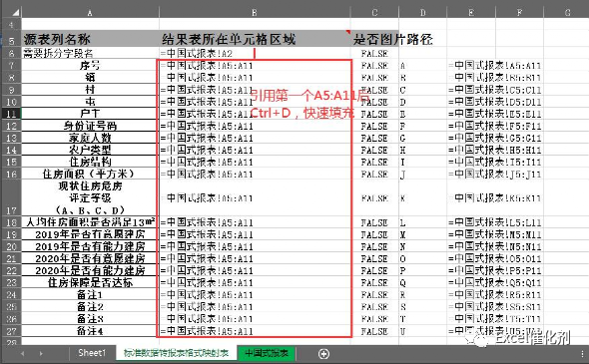Select the 2019年是否有能力建房 cell
Viewport: 589px width, 364px height.
[x=90, y=246]
